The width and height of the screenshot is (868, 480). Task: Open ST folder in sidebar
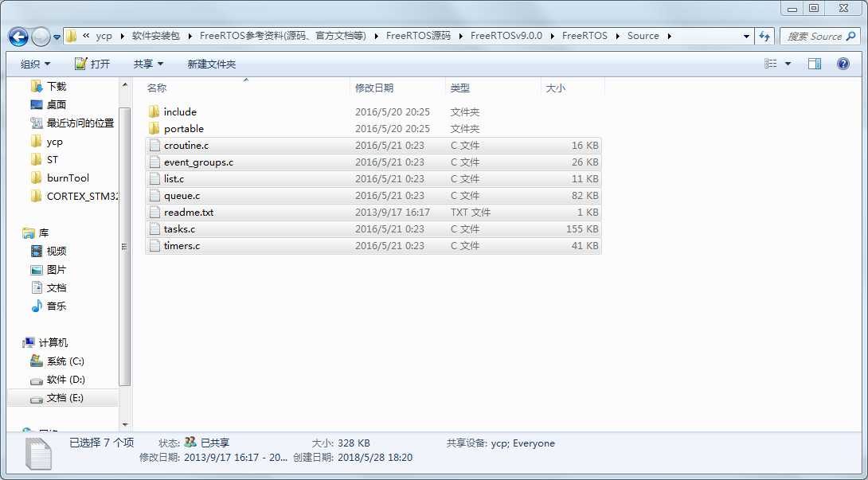tap(52, 159)
